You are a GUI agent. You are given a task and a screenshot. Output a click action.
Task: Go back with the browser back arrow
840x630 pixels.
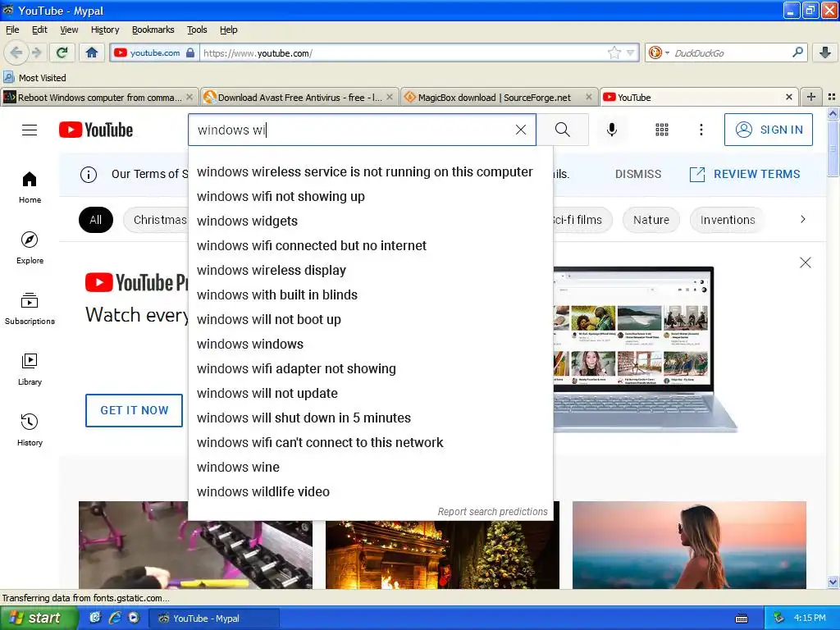pos(16,52)
